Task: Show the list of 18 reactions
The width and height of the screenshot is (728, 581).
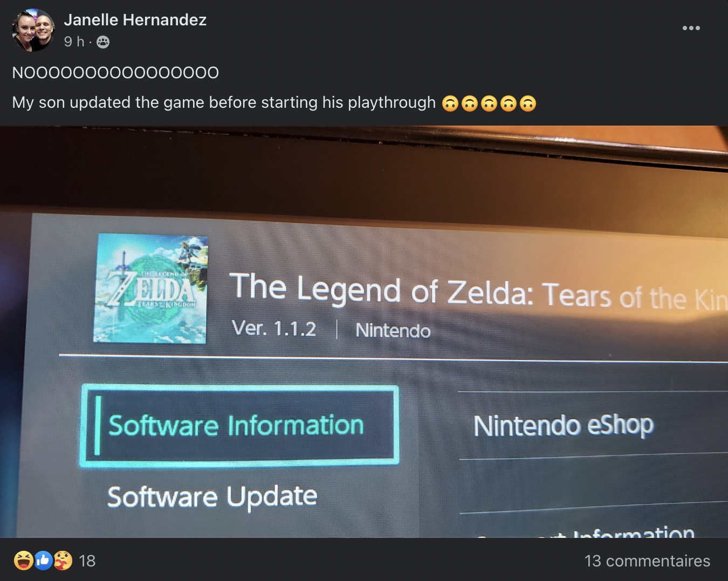Action: point(87,561)
